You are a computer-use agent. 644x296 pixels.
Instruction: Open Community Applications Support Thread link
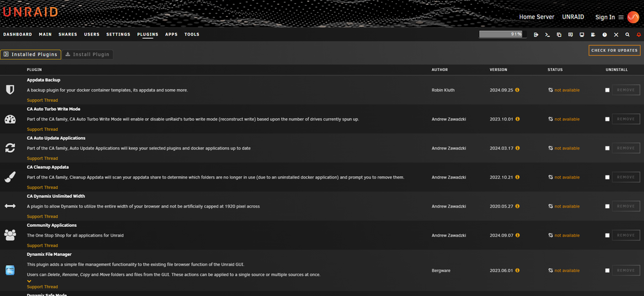pos(43,246)
